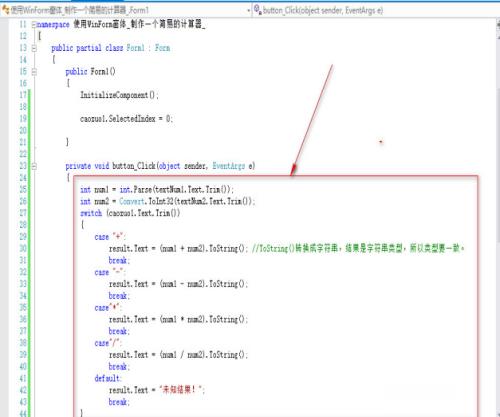Collapse the Form1() constructor at line 15
500x417 pixels.
pos(34,72)
